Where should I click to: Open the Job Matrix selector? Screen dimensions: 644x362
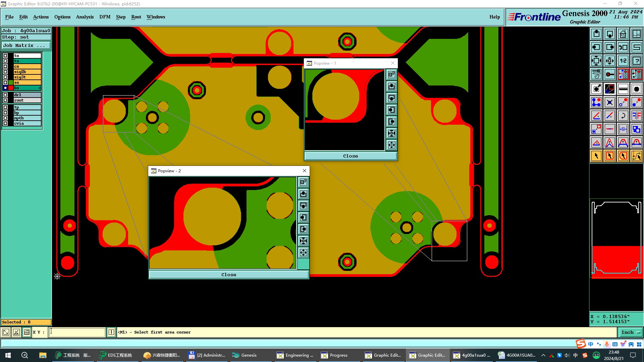(x=26, y=46)
